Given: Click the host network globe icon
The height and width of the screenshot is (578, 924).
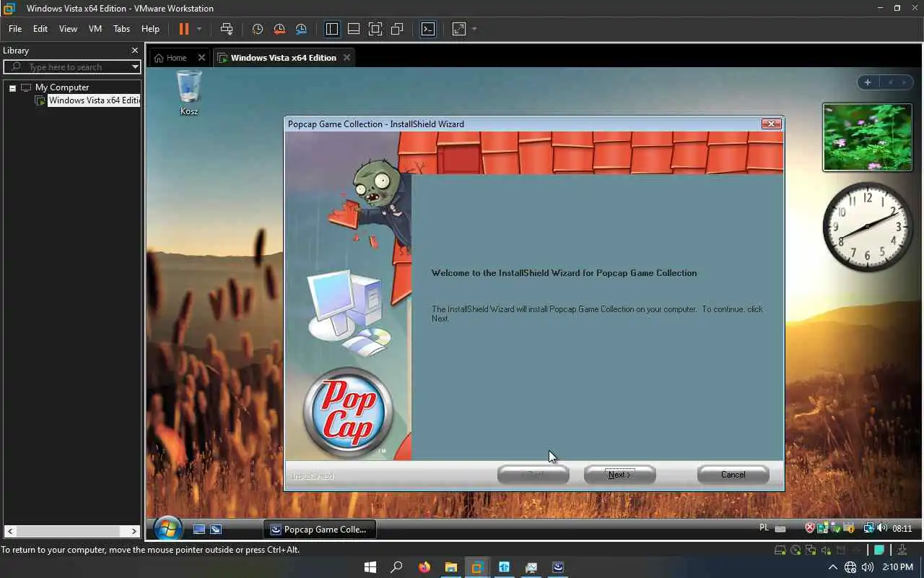Looking at the screenshot, I should pyautogui.click(x=850, y=568).
